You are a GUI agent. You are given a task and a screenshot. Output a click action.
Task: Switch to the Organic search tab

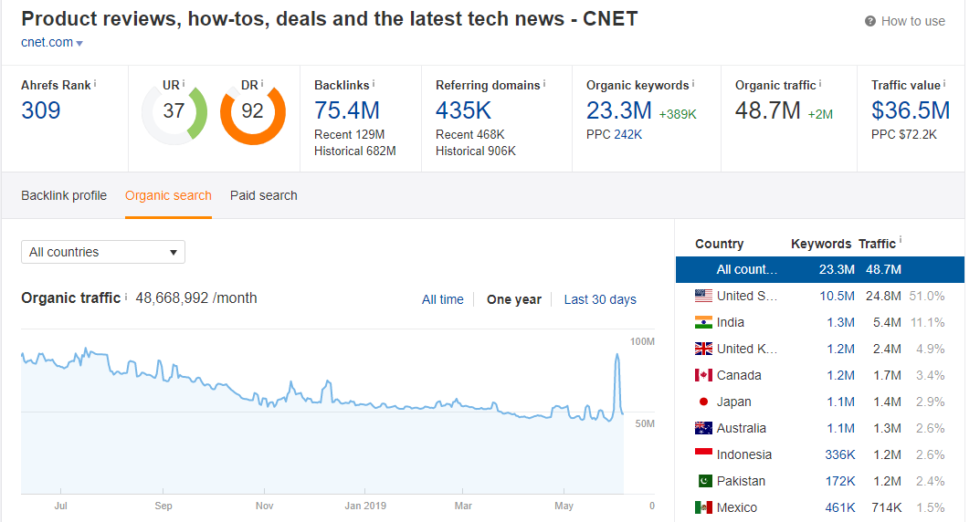[x=168, y=195]
